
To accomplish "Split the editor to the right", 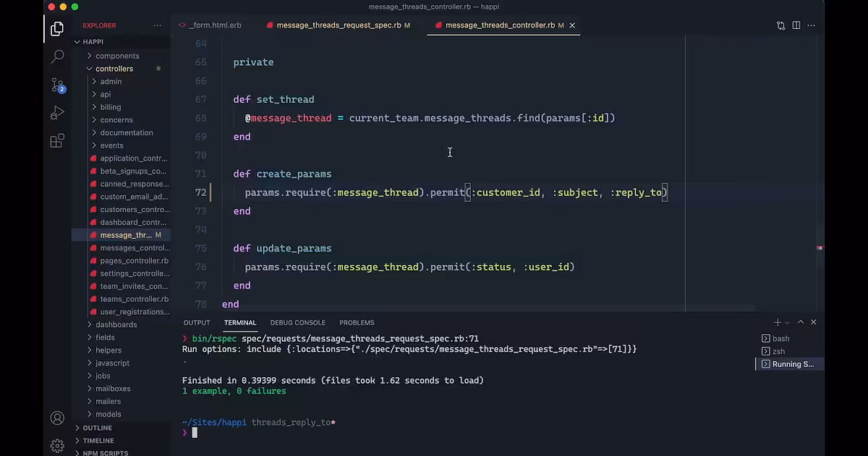I will [x=796, y=25].
